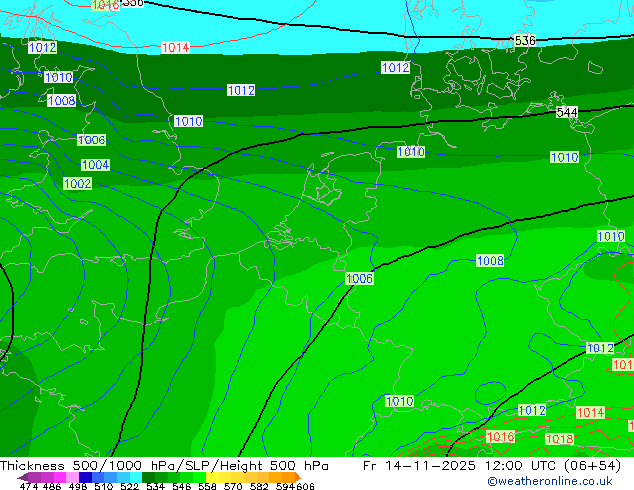Click the 544 height contour label

point(567,112)
